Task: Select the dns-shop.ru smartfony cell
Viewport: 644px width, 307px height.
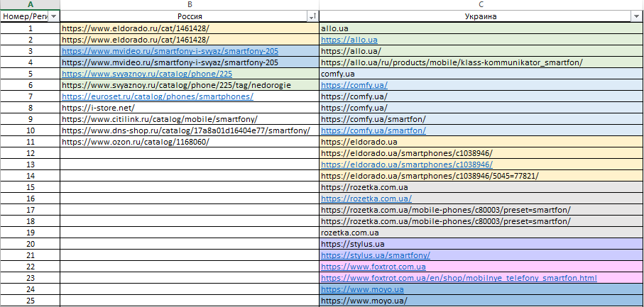Action: click(x=190, y=130)
